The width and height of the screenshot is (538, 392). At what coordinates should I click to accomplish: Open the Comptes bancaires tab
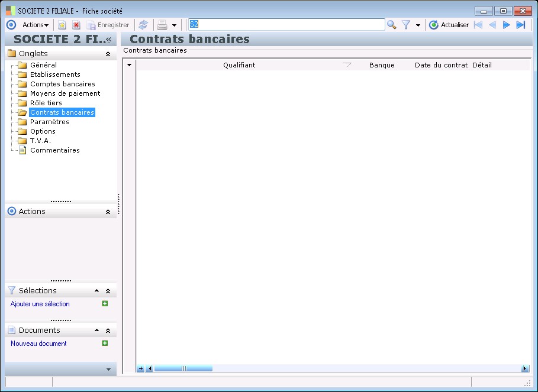click(x=63, y=84)
